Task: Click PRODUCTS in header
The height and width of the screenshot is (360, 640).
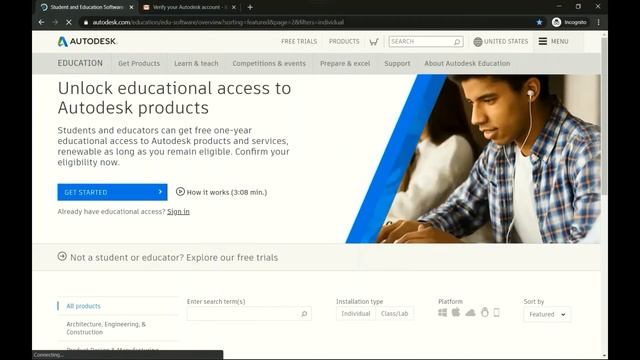Action: pyautogui.click(x=344, y=42)
